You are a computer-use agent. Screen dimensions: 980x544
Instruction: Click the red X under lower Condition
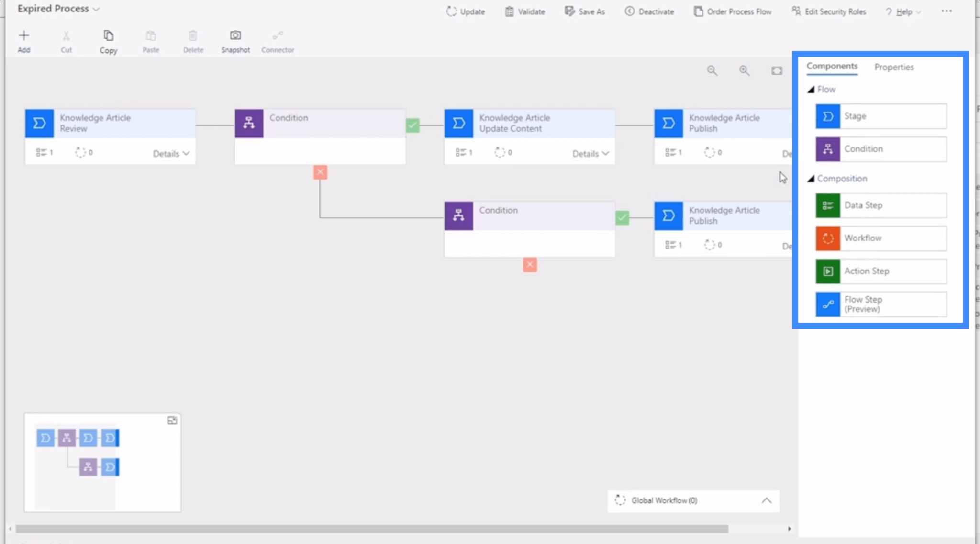click(x=530, y=265)
